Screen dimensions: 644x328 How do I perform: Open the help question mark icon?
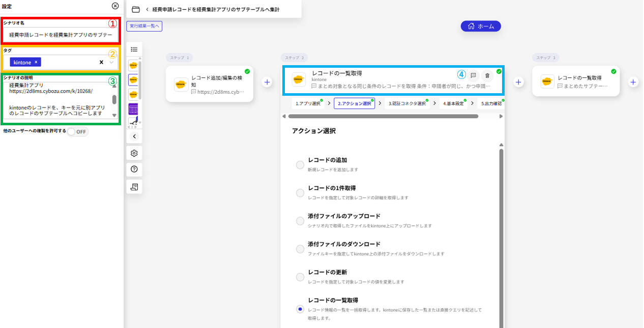(134, 169)
